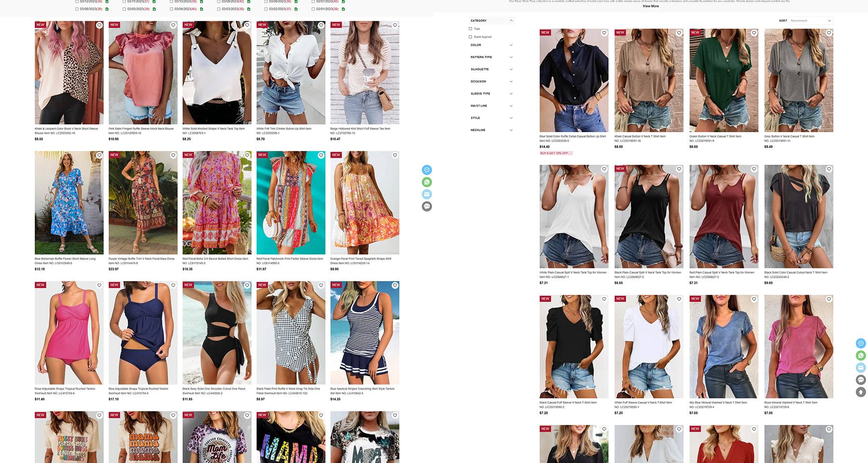This screenshot has width=868, height=463.
Task: Expand the Silhouette filter
Action: tap(511, 69)
